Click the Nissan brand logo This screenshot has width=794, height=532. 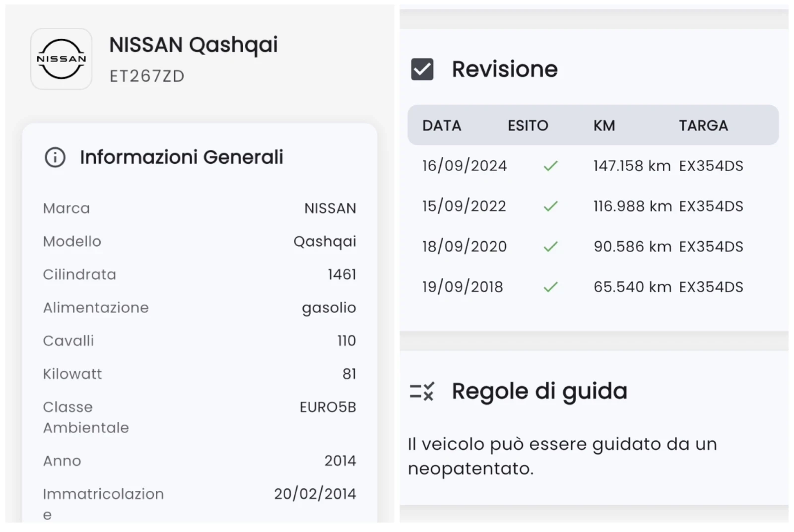pos(61,59)
